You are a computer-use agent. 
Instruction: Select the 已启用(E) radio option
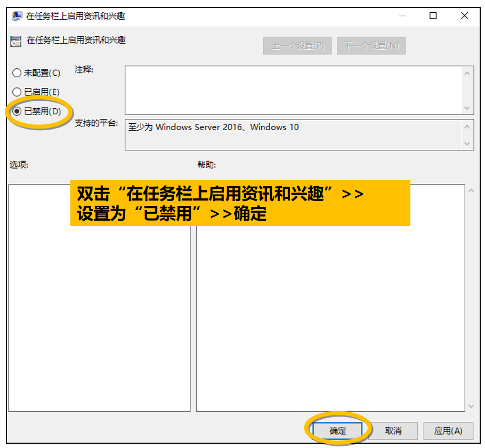tap(17, 92)
